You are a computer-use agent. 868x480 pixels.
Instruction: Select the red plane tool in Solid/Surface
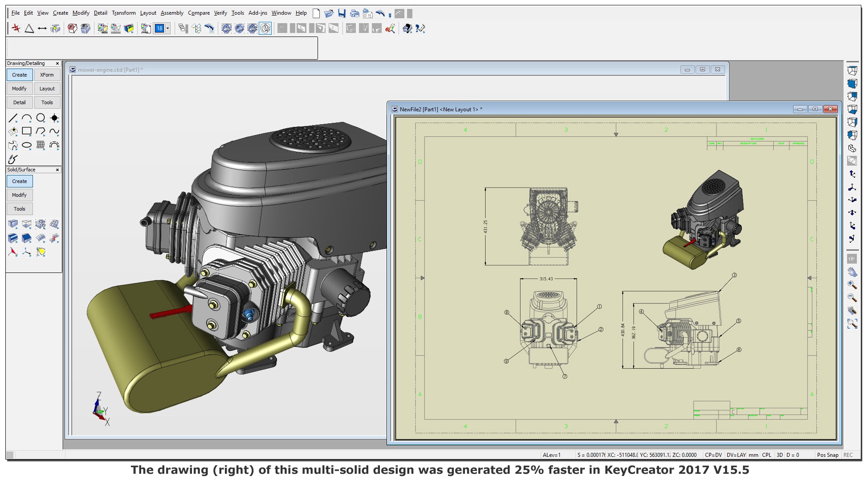[x=13, y=252]
